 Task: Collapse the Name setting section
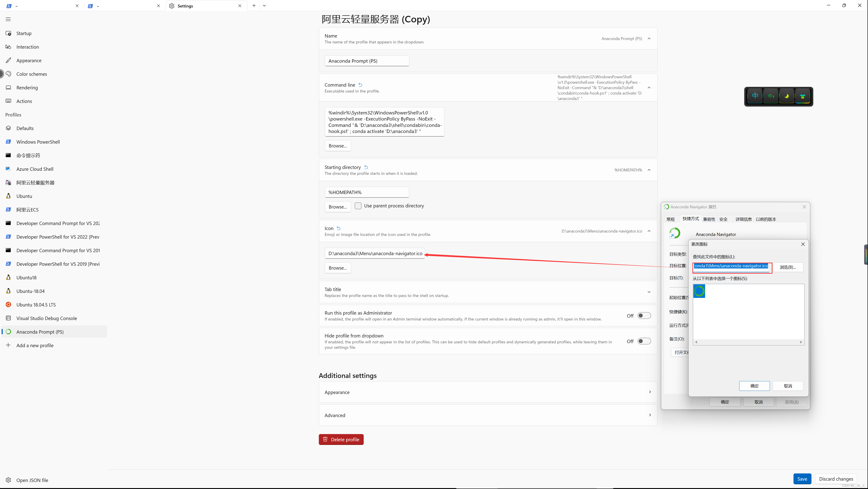[x=649, y=38]
